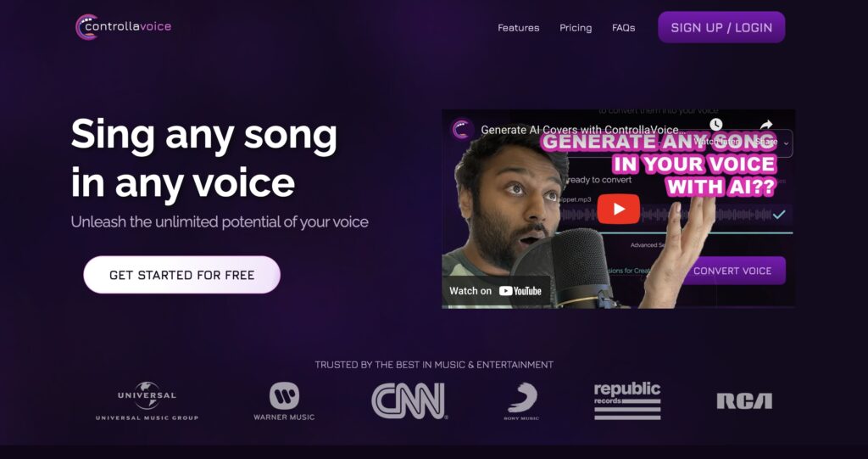Click the RCA logo
The width and height of the screenshot is (868, 459).
[x=744, y=400]
